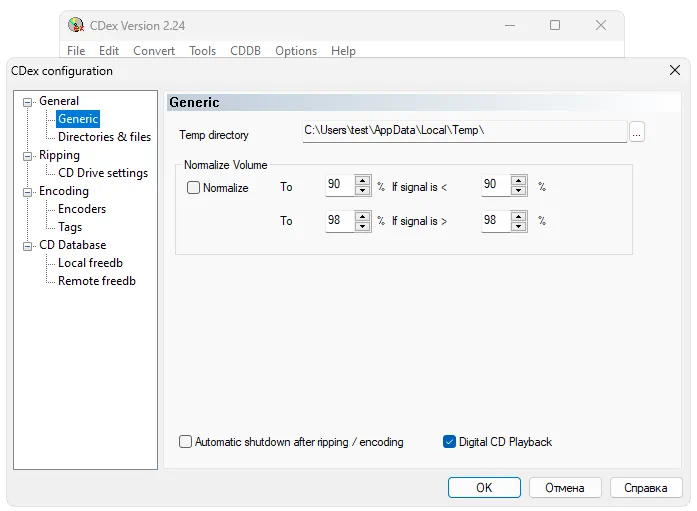Open the Options menu
This screenshot has width=697, height=511.
pos(296,51)
